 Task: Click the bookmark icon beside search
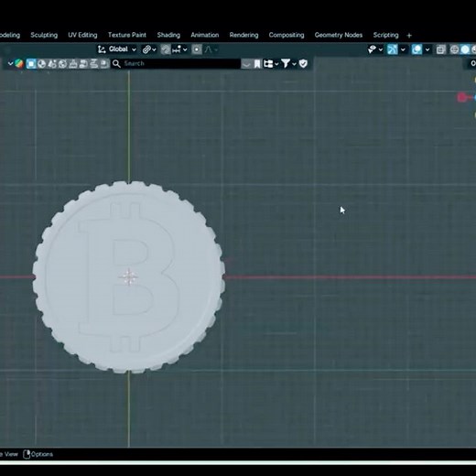[x=257, y=64]
